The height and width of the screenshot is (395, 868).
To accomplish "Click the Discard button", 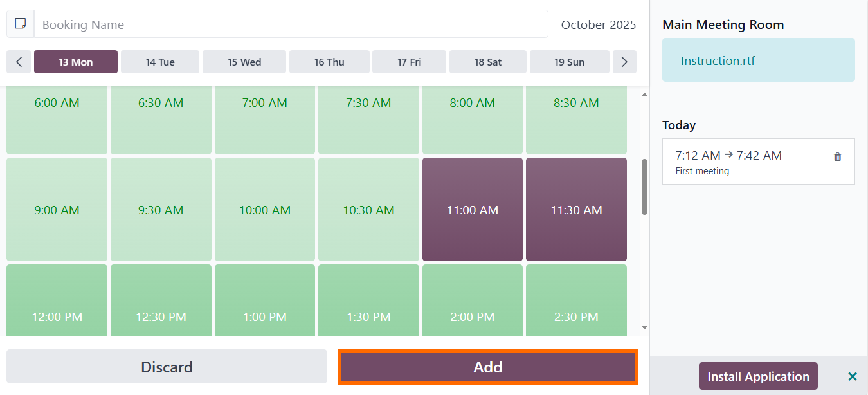I will tap(167, 367).
